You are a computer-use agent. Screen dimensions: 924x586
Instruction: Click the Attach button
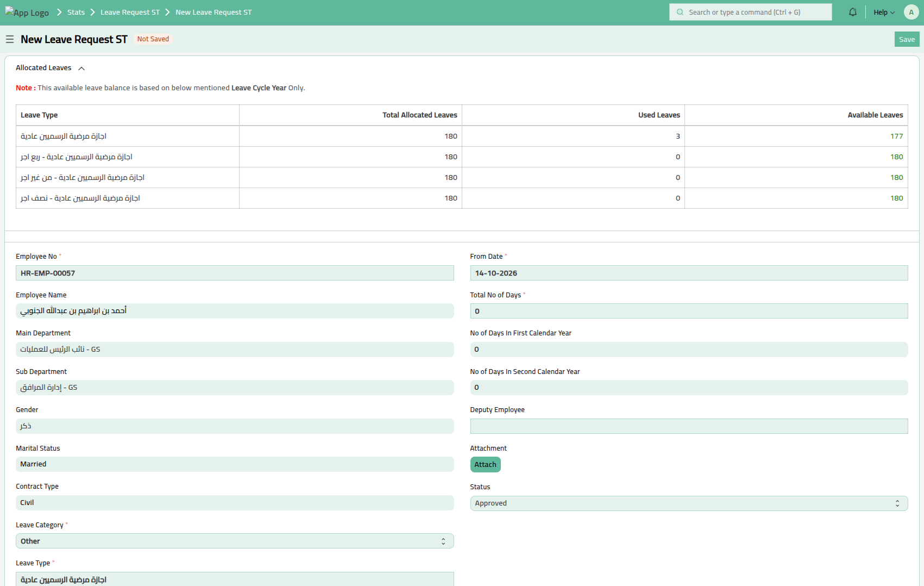coord(485,465)
